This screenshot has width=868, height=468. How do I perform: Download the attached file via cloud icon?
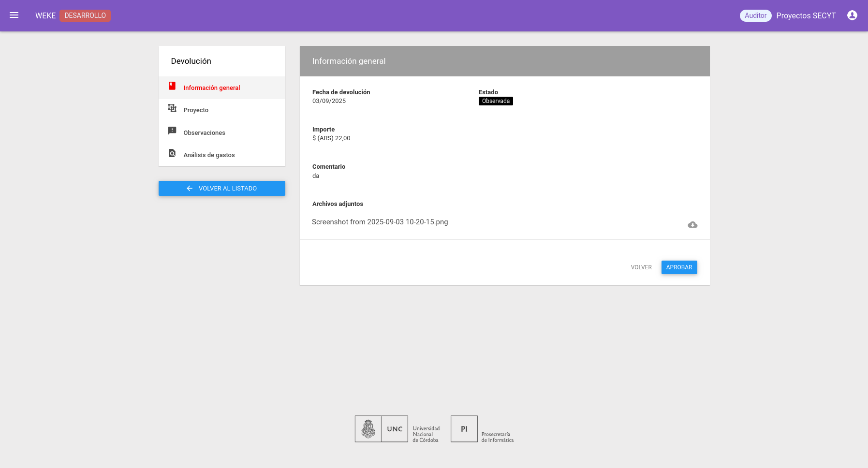[x=692, y=225]
